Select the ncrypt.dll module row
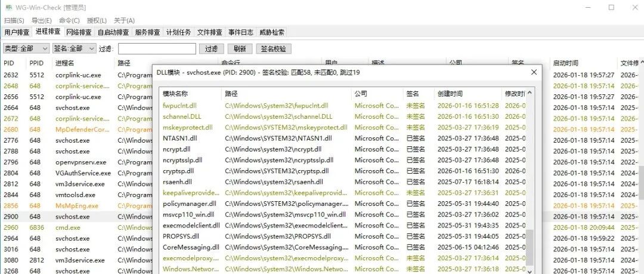 click(343, 149)
